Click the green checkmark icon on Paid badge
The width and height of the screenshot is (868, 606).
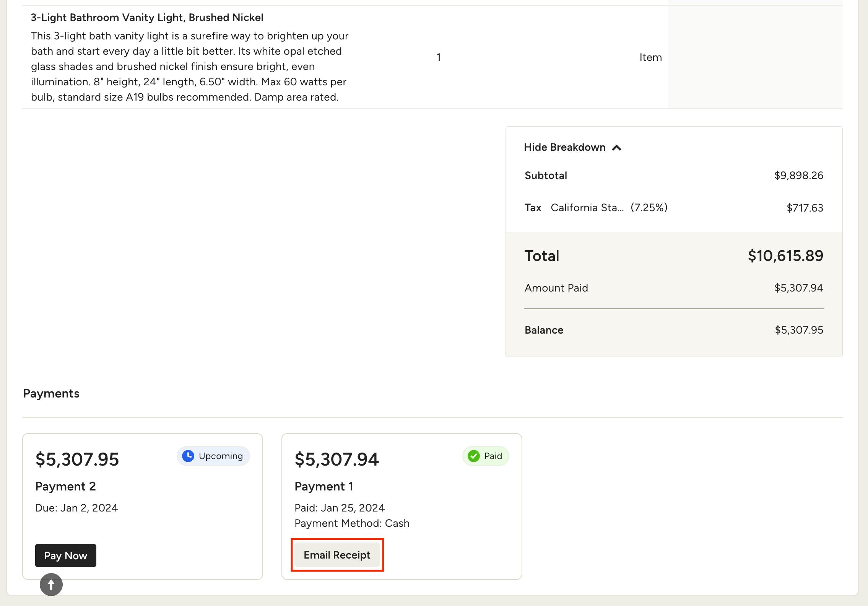point(474,456)
